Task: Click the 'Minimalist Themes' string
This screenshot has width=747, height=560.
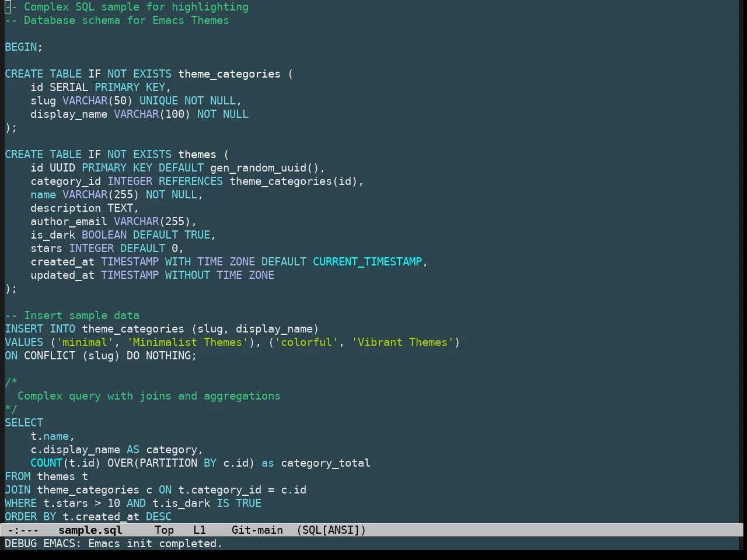Action: pyautogui.click(x=187, y=342)
